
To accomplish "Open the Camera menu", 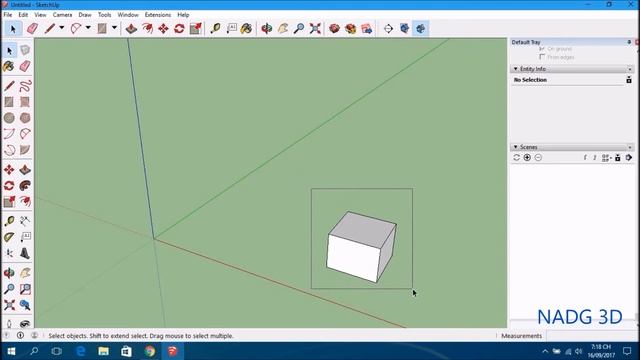I will pyautogui.click(x=62, y=15).
